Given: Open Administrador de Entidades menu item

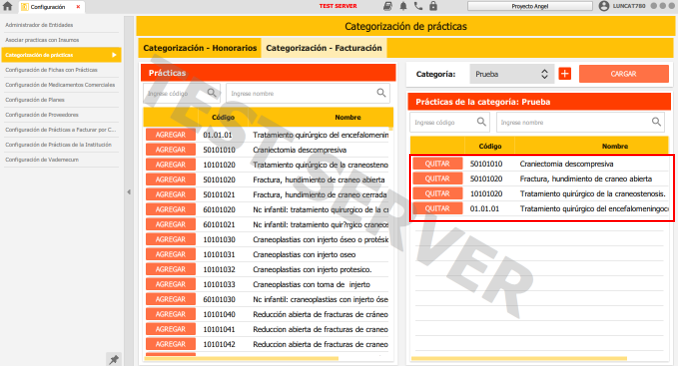Looking at the screenshot, I should click(x=61, y=25).
